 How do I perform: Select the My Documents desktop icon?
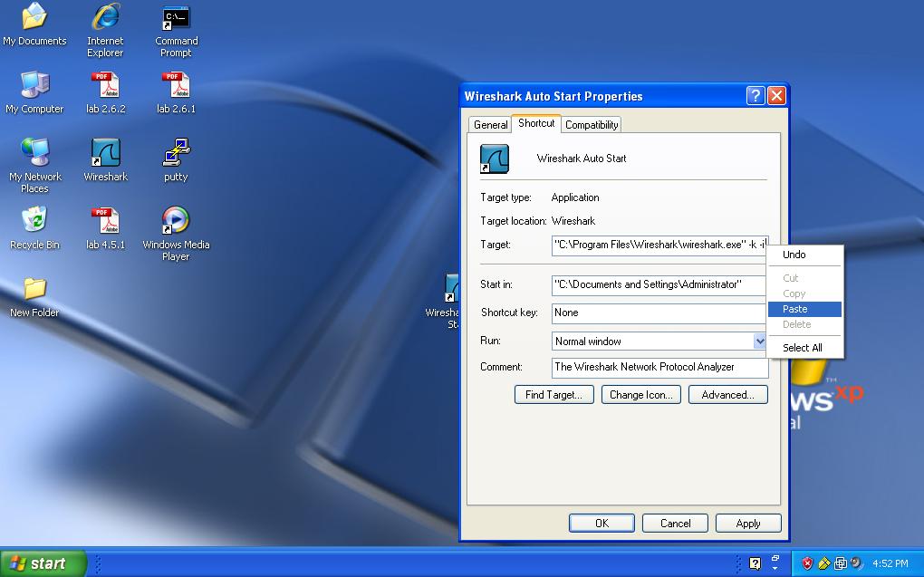tap(34, 24)
